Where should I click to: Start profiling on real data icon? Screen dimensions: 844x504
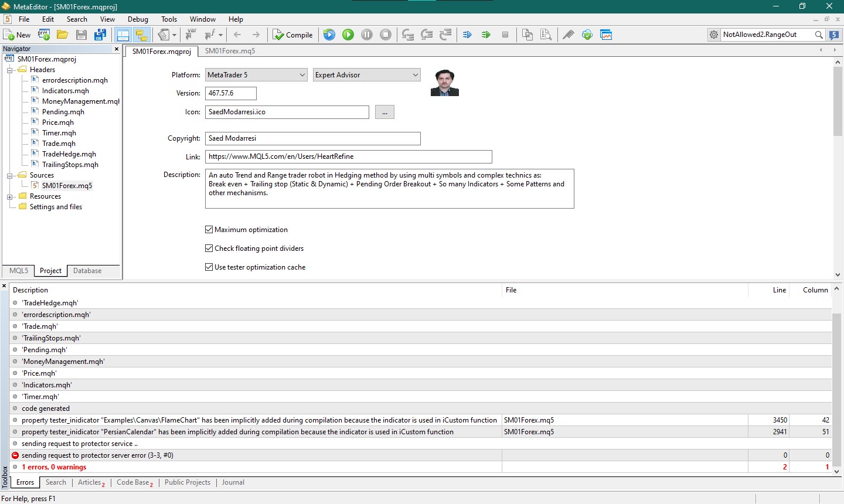pyautogui.click(x=467, y=35)
